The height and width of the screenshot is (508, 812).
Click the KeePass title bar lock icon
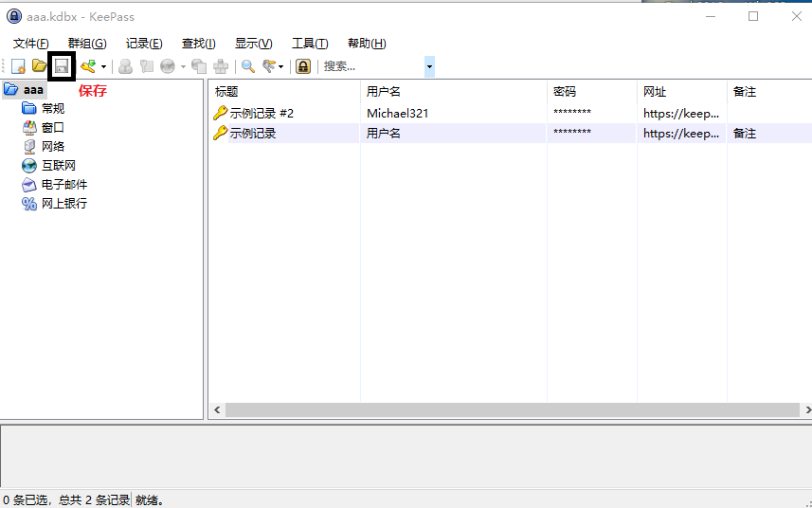point(14,16)
